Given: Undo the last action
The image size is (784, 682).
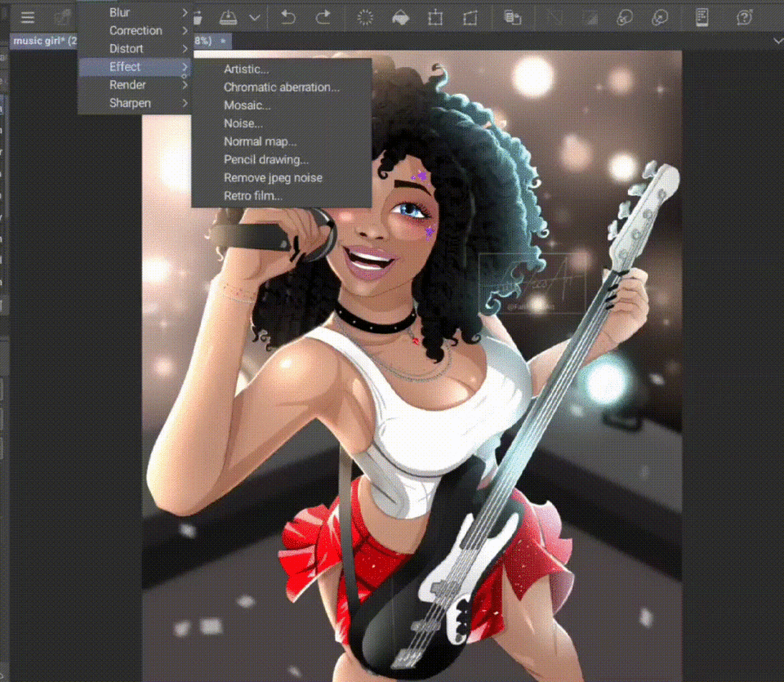Looking at the screenshot, I should (x=288, y=17).
